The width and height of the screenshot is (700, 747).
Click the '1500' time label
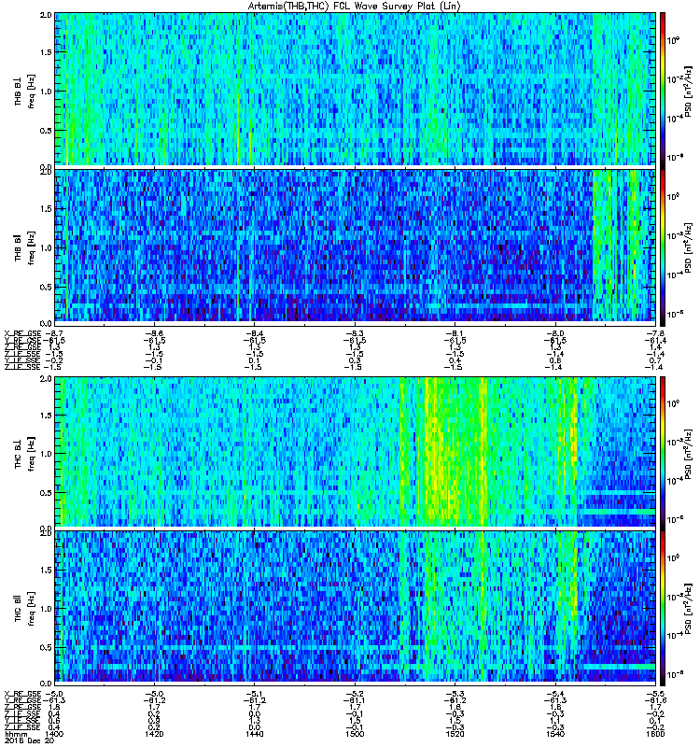click(x=355, y=734)
